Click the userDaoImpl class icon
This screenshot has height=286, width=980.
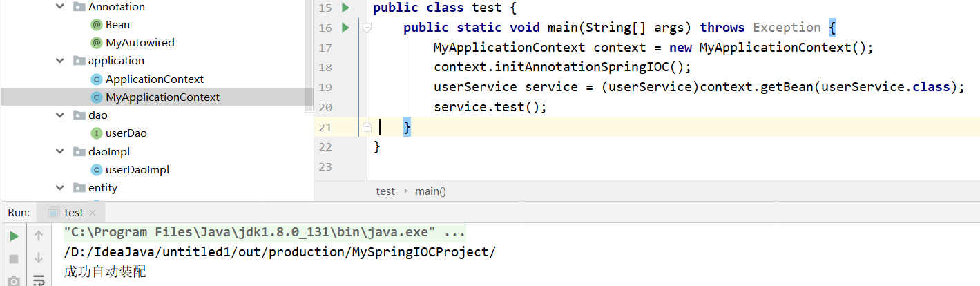coord(97,170)
